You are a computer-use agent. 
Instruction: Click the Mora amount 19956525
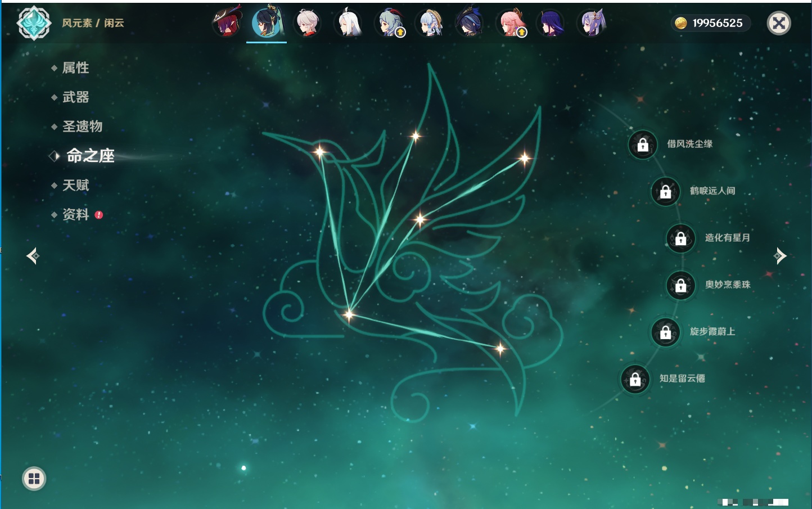[x=718, y=23]
